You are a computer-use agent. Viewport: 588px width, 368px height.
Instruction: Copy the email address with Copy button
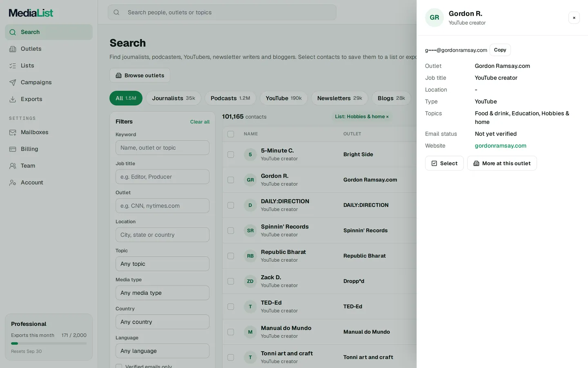click(500, 50)
